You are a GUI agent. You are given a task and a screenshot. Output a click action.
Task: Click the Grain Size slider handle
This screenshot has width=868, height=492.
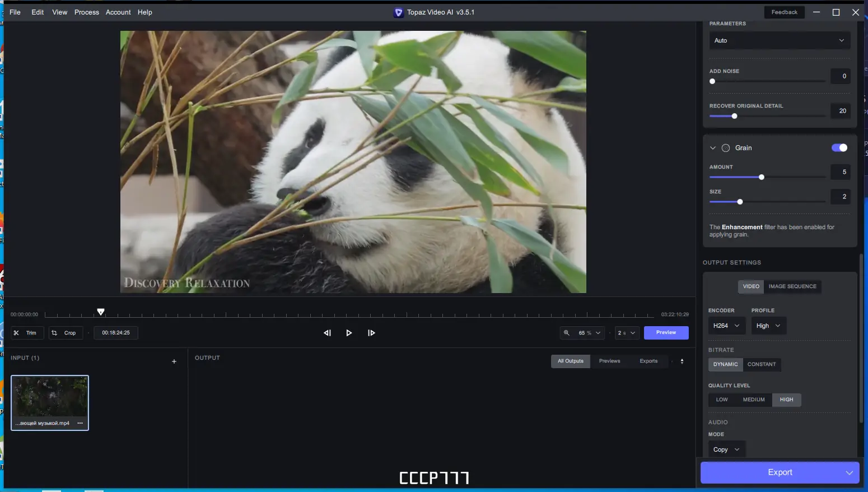(x=740, y=202)
